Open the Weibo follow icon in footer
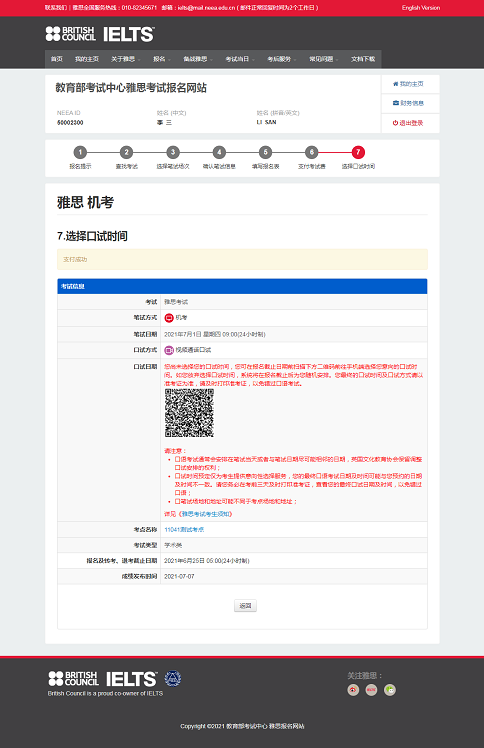This screenshot has height=748, width=484. tap(353, 690)
